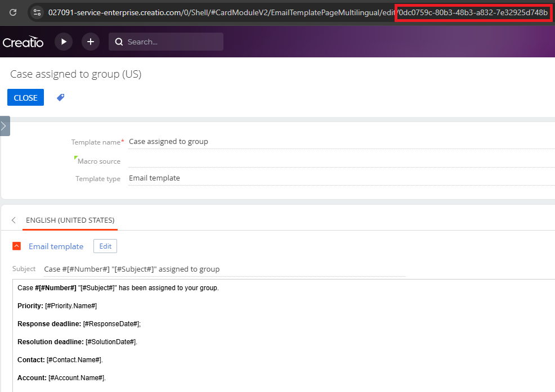Collapse the Email template section
Screen dimensions: 555x392
tap(17, 246)
